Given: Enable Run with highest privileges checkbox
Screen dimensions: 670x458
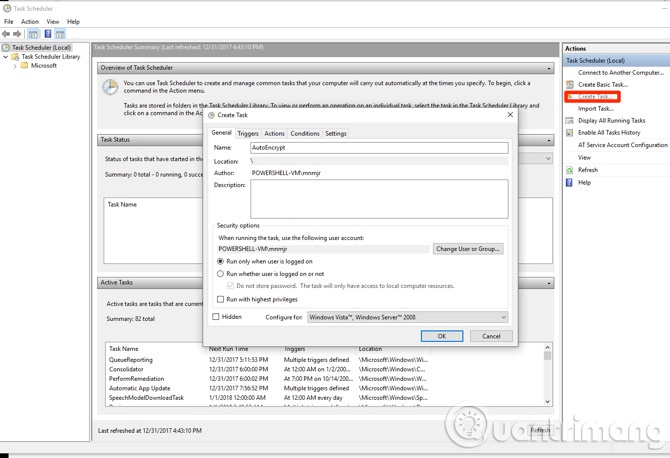Looking at the screenshot, I should pyautogui.click(x=220, y=299).
